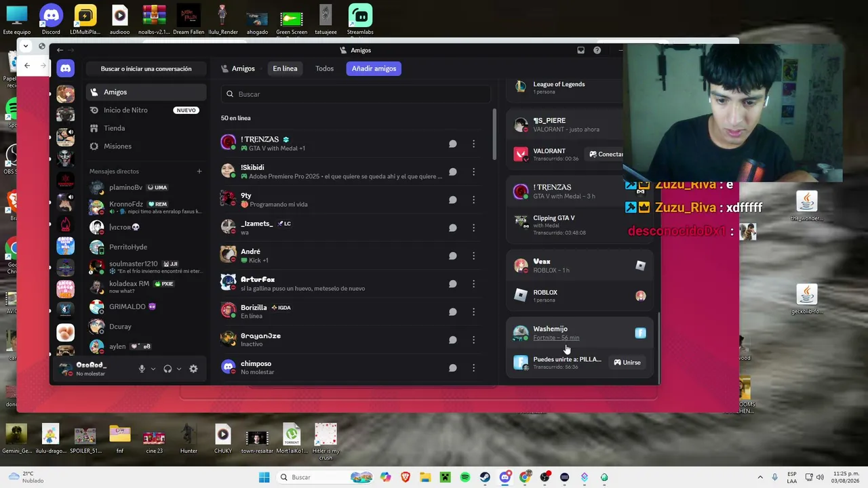
Task: Message Borizilla using chat bubble icon
Action: (x=452, y=312)
